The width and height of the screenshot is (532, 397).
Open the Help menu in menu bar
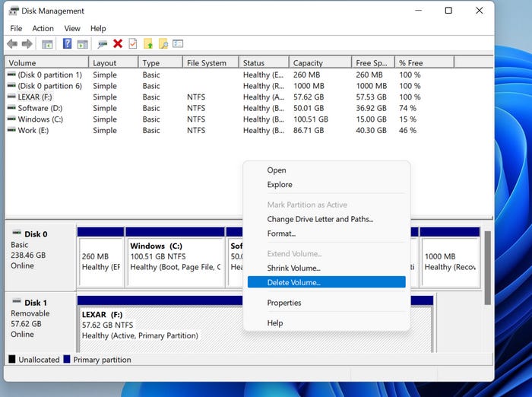[x=98, y=29]
